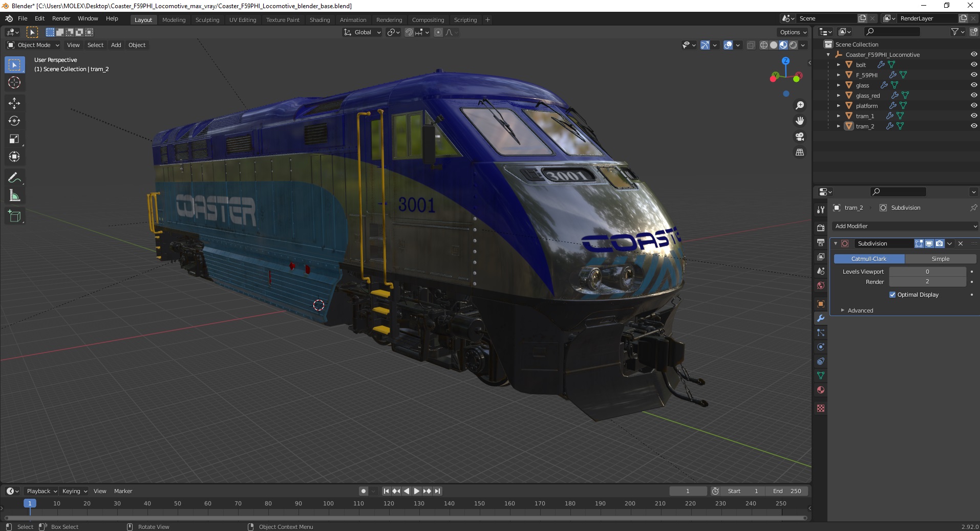Activate the Select Box tool
Image resolution: width=980 pixels, height=531 pixels.
pos(14,65)
